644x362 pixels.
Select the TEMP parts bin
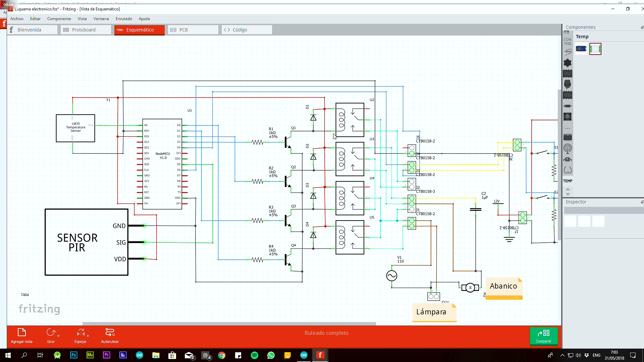[568, 181]
